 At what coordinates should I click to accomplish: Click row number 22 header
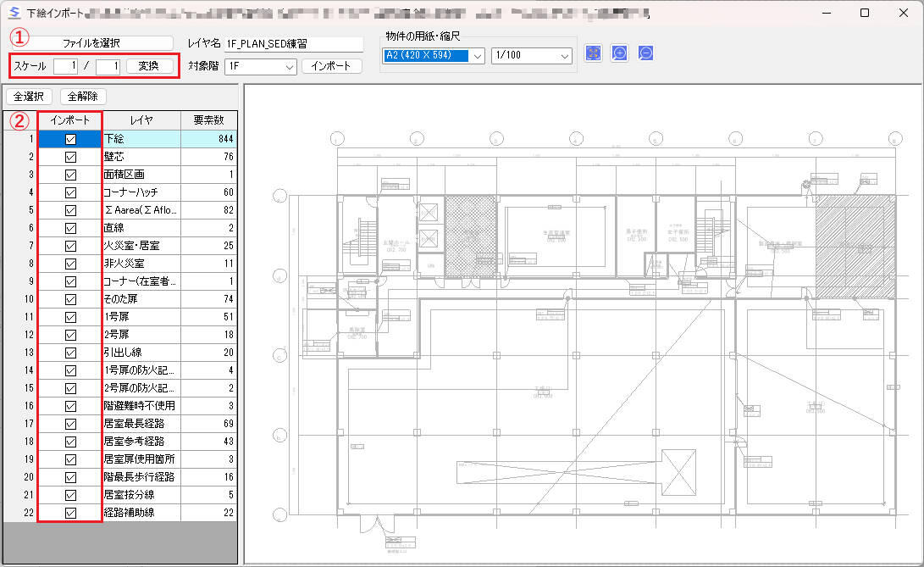pyautogui.click(x=21, y=513)
